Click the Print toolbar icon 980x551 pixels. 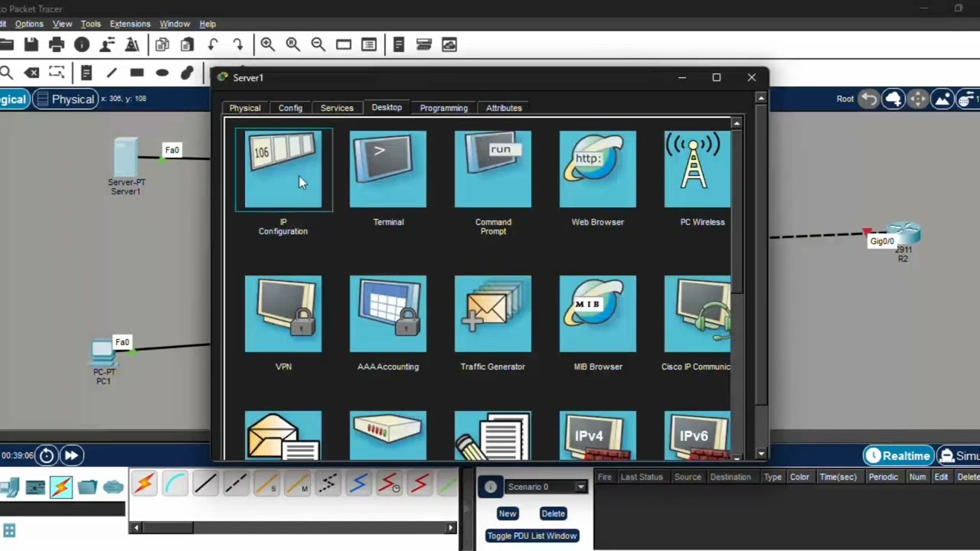57,45
